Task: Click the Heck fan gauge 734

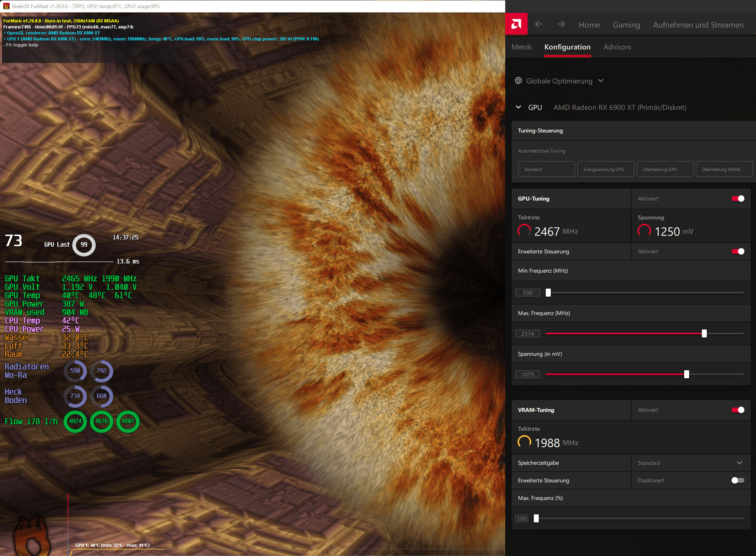Action: (75, 396)
